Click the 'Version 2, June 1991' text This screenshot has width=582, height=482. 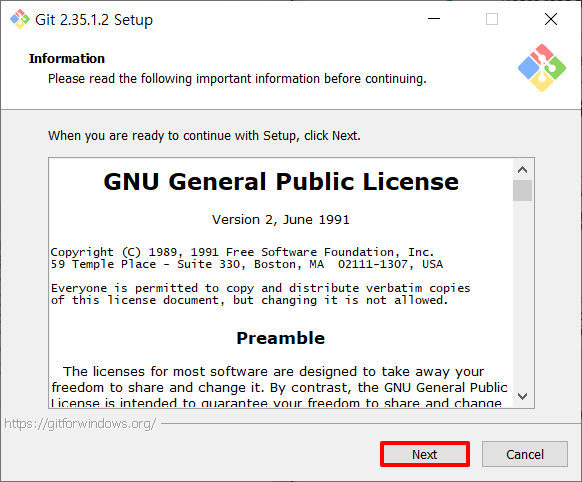281,219
